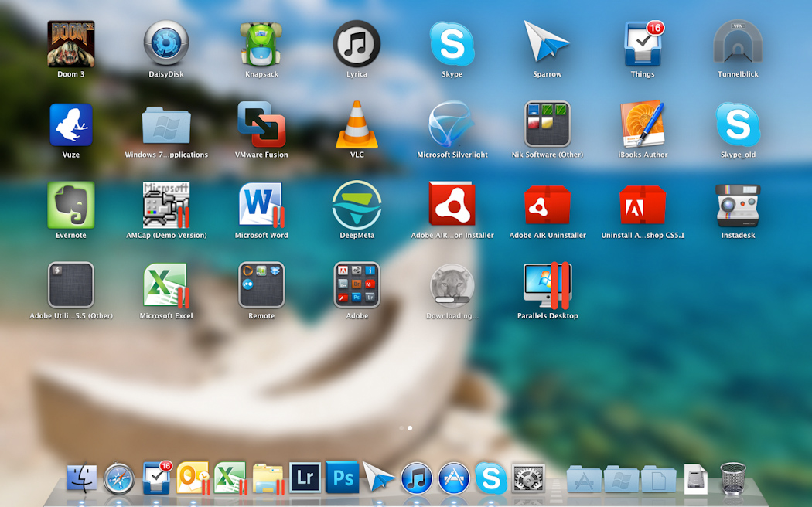
Task: Launch Microsoft Silverlight
Action: [x=452, y=124]
